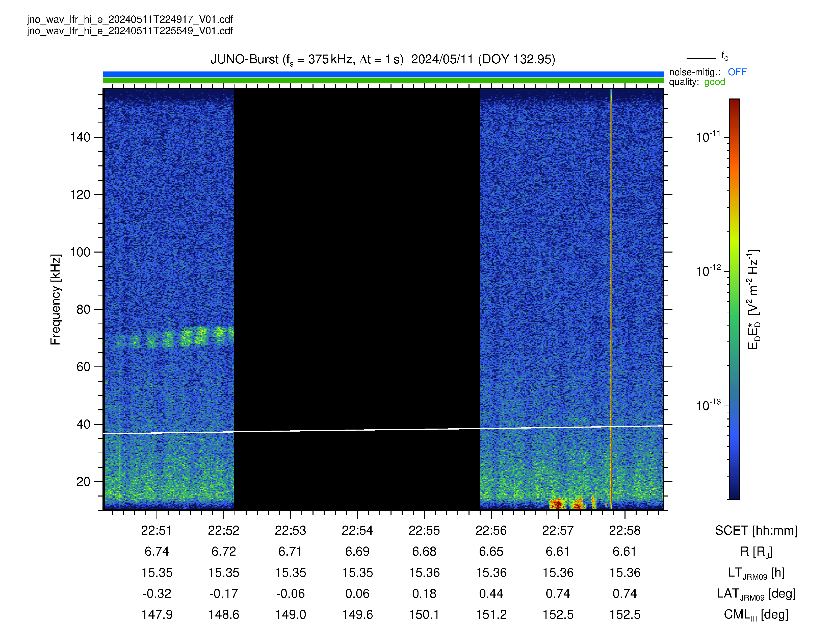Click the JUNO-Burst plot title
Screen dimensions: 833x644
[383, 60]
